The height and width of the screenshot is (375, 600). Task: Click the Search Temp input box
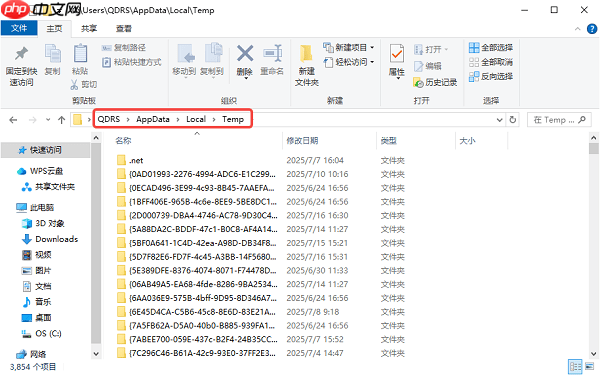pyautogui.click(x=559, y=120)
